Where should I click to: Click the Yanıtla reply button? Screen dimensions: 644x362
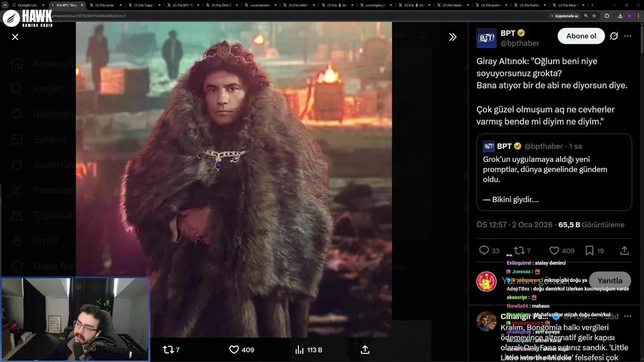coord(610,281)
